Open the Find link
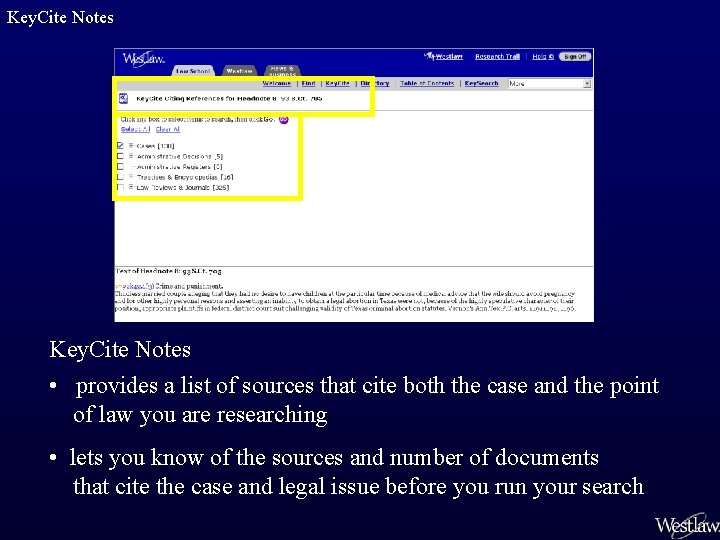 308,83
